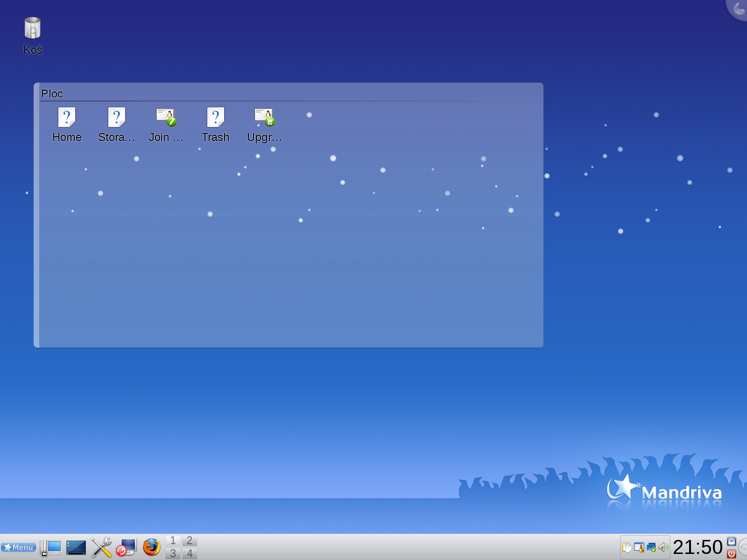Switch to virtual desktop 2

190,540
